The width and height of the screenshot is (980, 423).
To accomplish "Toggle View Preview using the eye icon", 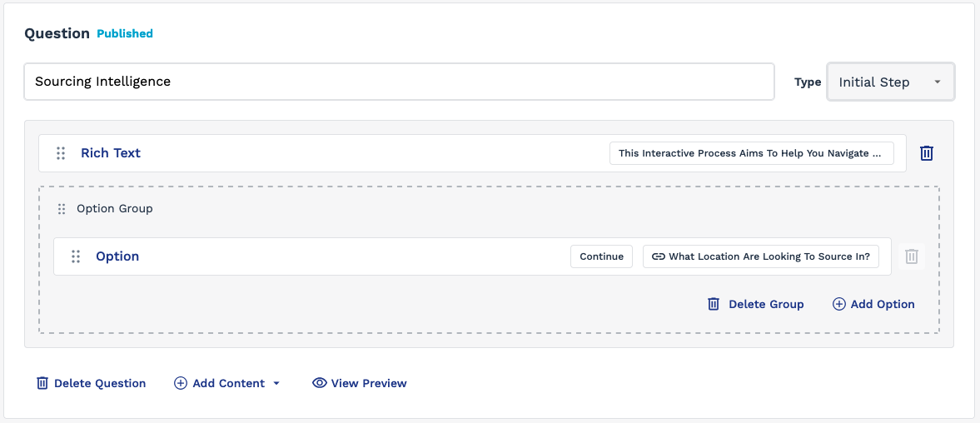I will coord(320,383).
